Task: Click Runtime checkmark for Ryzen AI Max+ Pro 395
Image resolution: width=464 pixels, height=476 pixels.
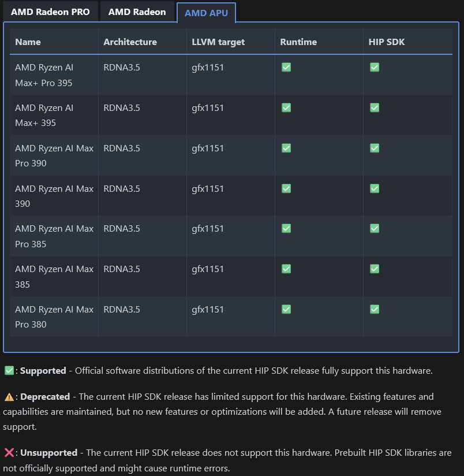Action: (x=286, y=67)
